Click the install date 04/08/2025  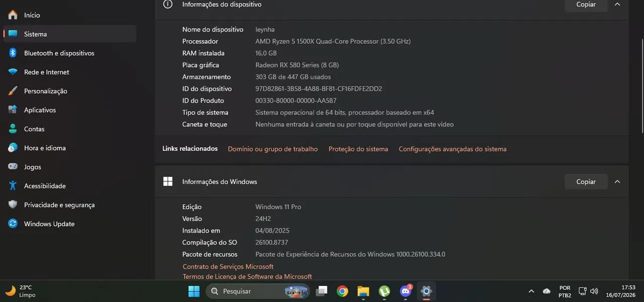coord(272,231)
